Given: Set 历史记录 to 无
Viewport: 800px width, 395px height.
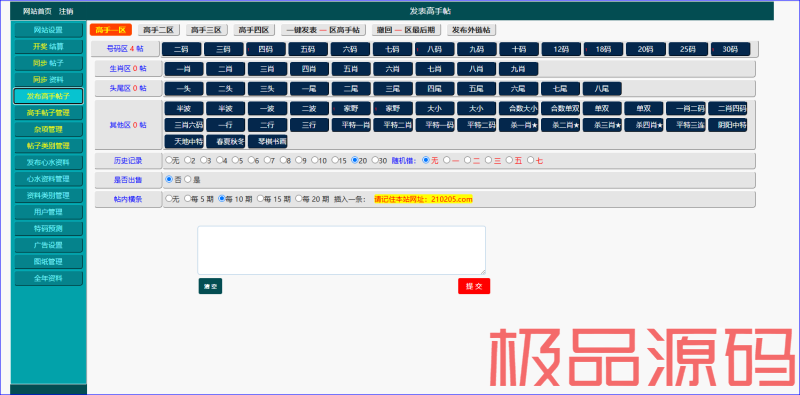Looking at the screenshot, I should pyautogui.click(x=168, y=160).
